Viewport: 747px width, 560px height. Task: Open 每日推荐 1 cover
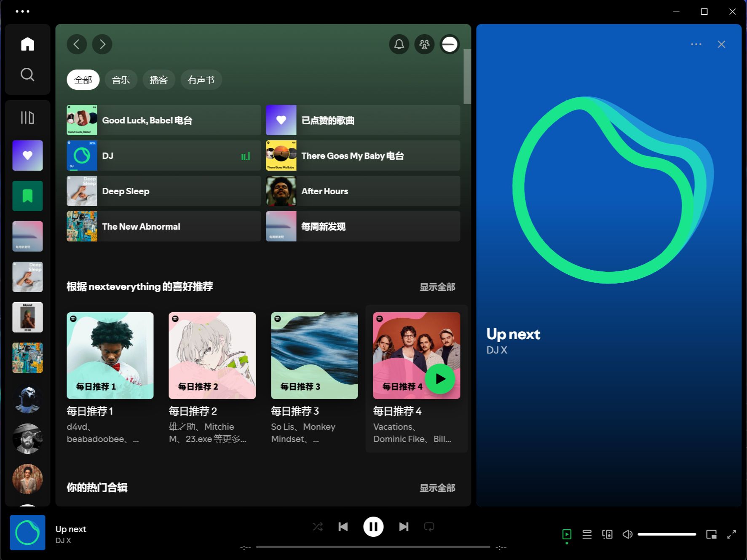click(x=110, y=356)
